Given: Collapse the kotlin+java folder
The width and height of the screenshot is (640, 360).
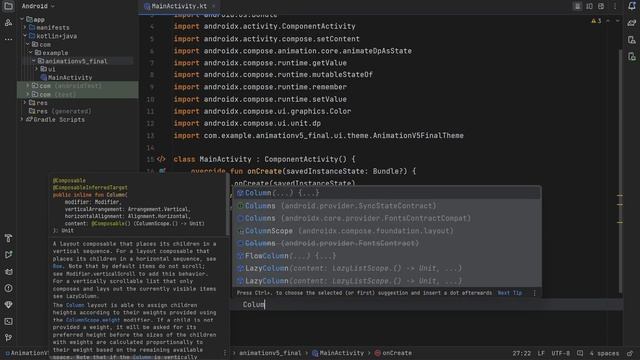Looking at the screenshot, I should (x=25, y=36).
